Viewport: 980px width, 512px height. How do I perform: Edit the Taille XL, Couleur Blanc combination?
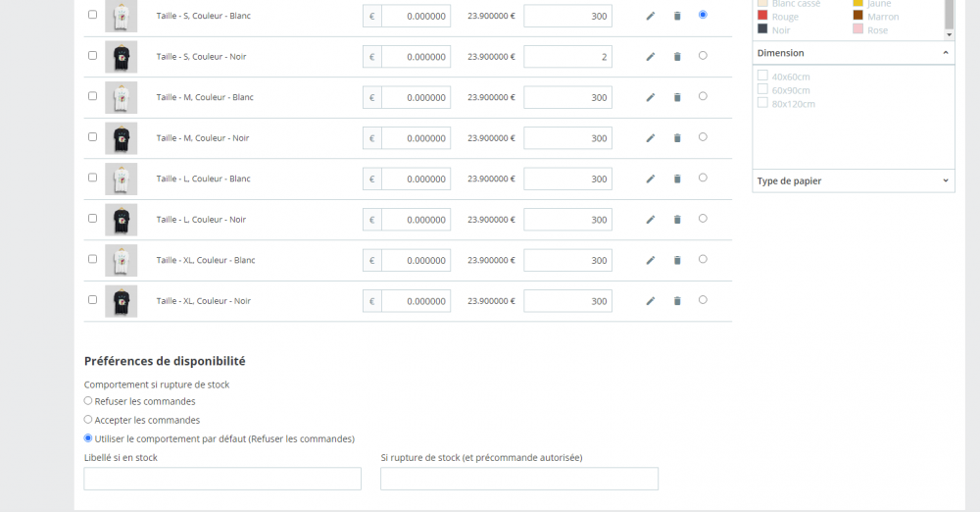coord(650,260)
